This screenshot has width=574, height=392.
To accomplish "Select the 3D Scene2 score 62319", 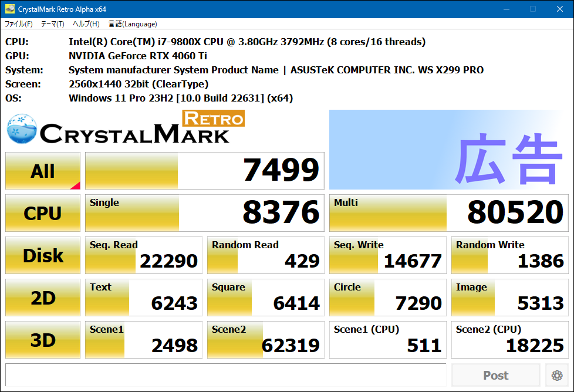I will pyautogui.click(x=266, y=340).
